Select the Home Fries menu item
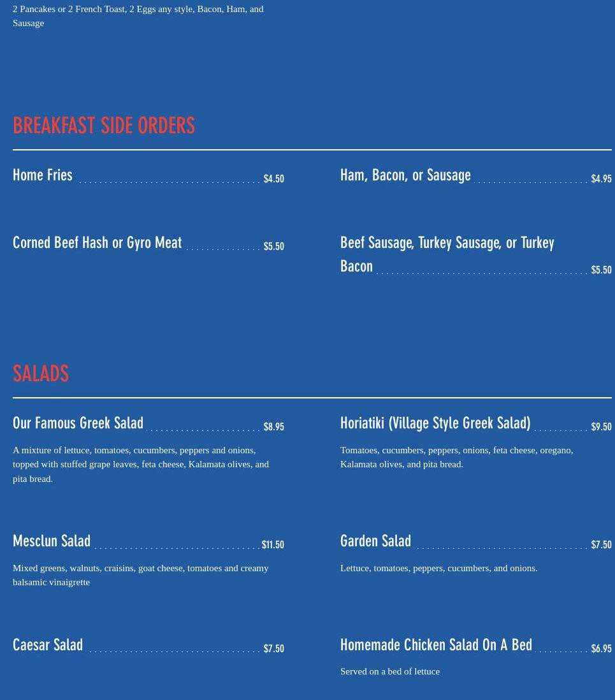The height and width of the screenshot is (700, 615). click(43, 175)
